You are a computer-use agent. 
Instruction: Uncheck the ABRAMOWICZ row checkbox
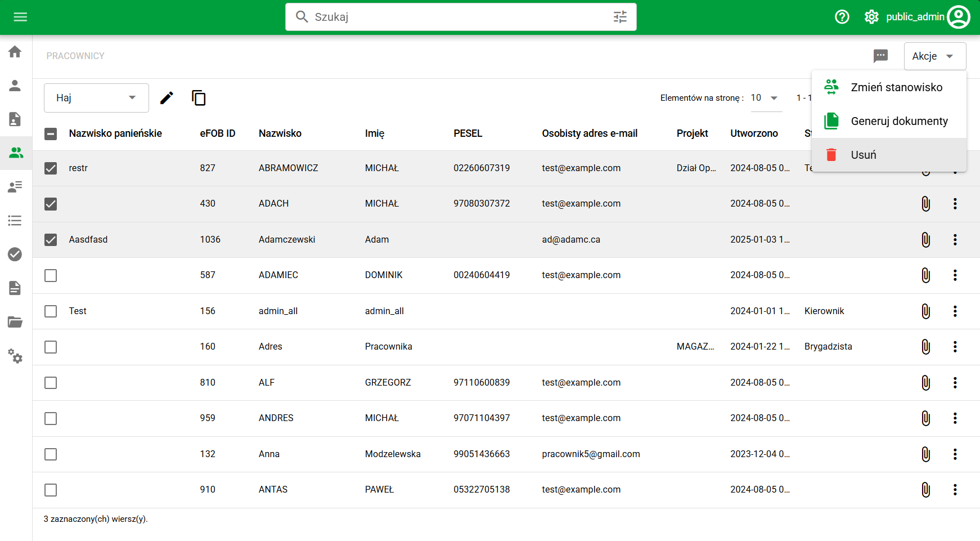[51, 168]
